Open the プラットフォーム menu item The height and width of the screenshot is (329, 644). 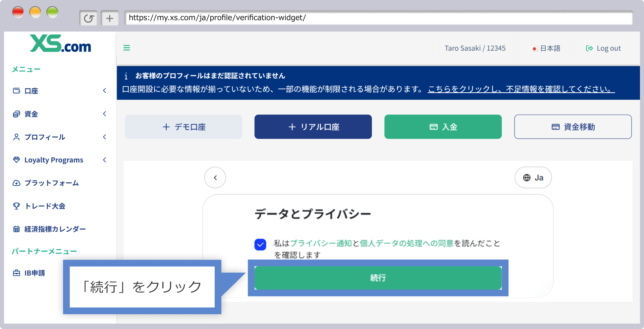[51, 183]
